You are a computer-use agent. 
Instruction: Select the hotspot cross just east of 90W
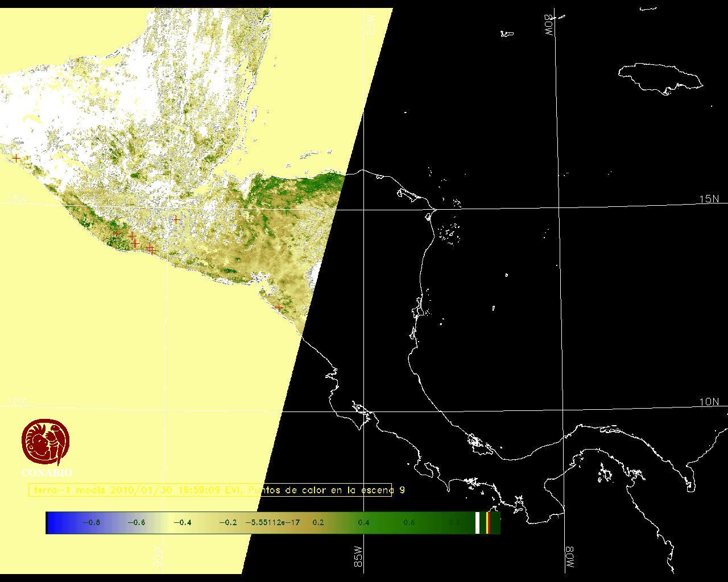pyautogui.click(x=176, y=219)
